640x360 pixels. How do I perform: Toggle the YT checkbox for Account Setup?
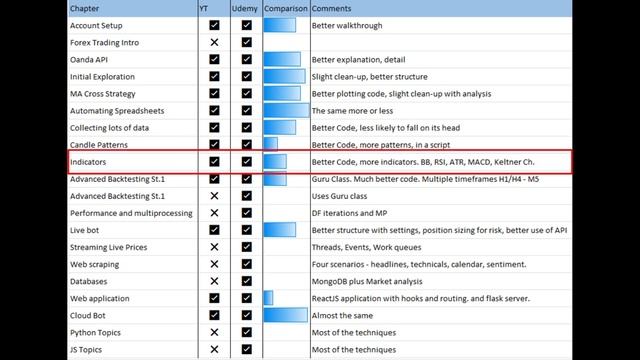pyautogui.click(x=214, y=25)
